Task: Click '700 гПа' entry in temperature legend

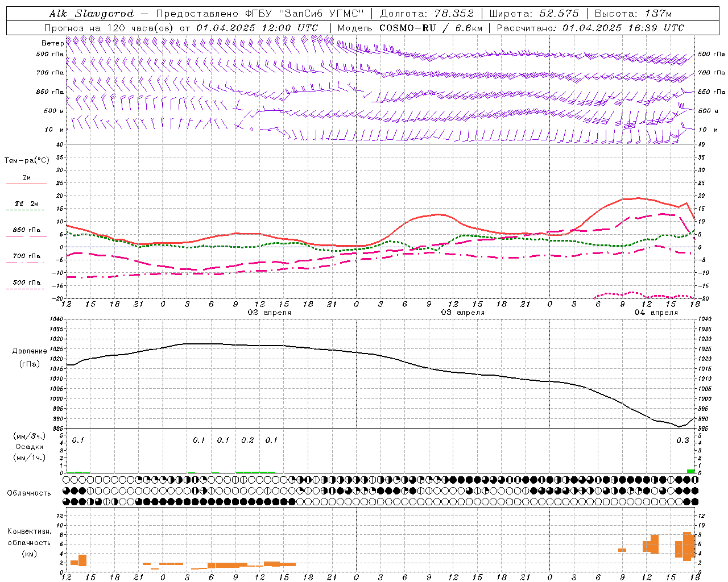Action: pyautogui.click(x=26, y=256)
